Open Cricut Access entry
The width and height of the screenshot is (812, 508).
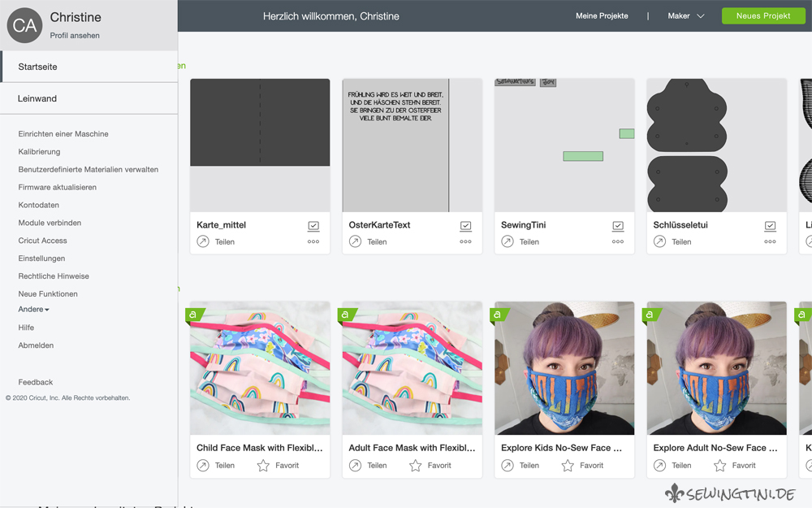42,241
